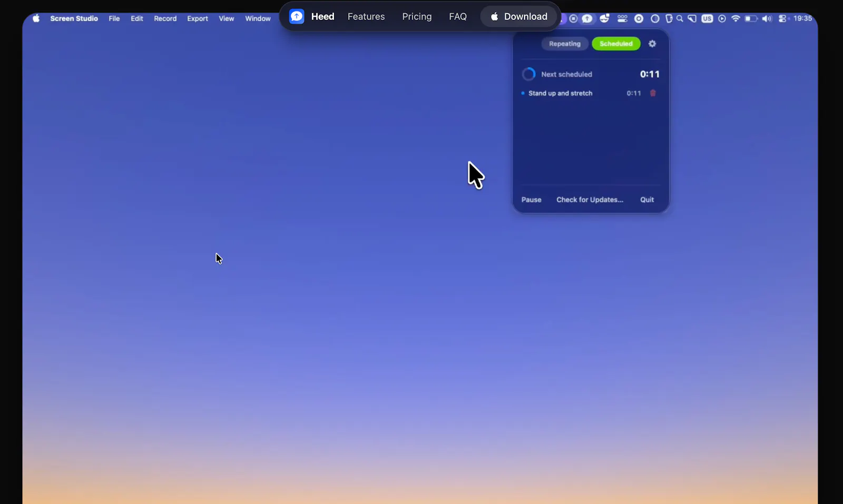Open the View menu
Screen dimensions: 843x504
pos(227,18)
